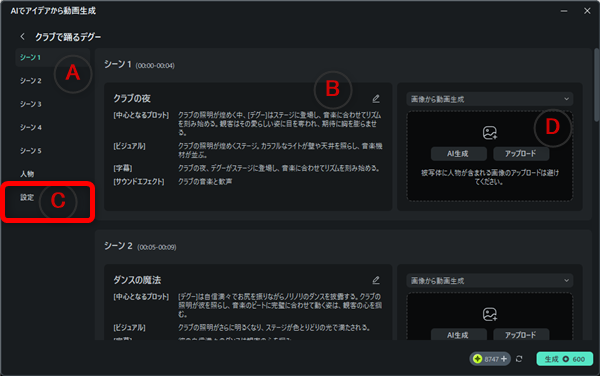600x376 pixels.
Task: Click the クラブで踊るデグー project title
Action: [x=68, y=37]
